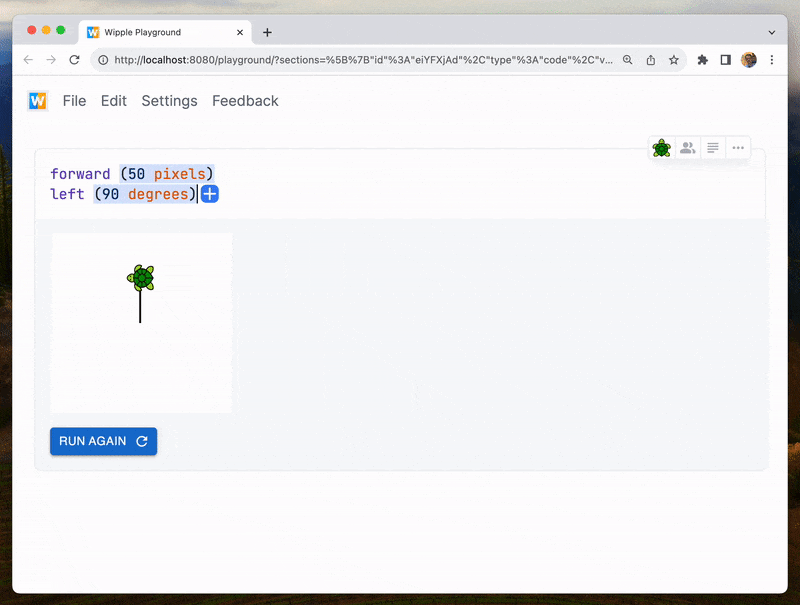
Task: Click the turtle in the canvas
Action: [141, 278]
